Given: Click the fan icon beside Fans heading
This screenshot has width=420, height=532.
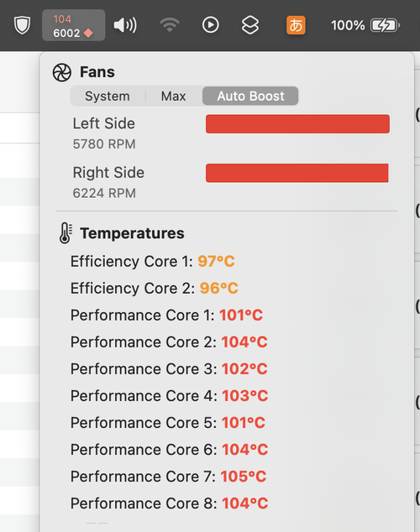Looking at the screenshot, I should 62,72.
